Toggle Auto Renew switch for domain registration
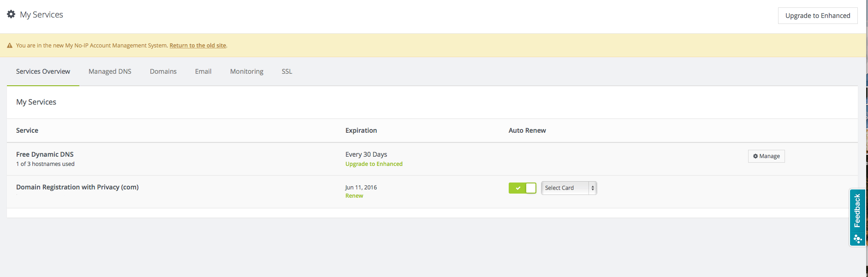Screen dimensions: 868x277 point(522,188)
